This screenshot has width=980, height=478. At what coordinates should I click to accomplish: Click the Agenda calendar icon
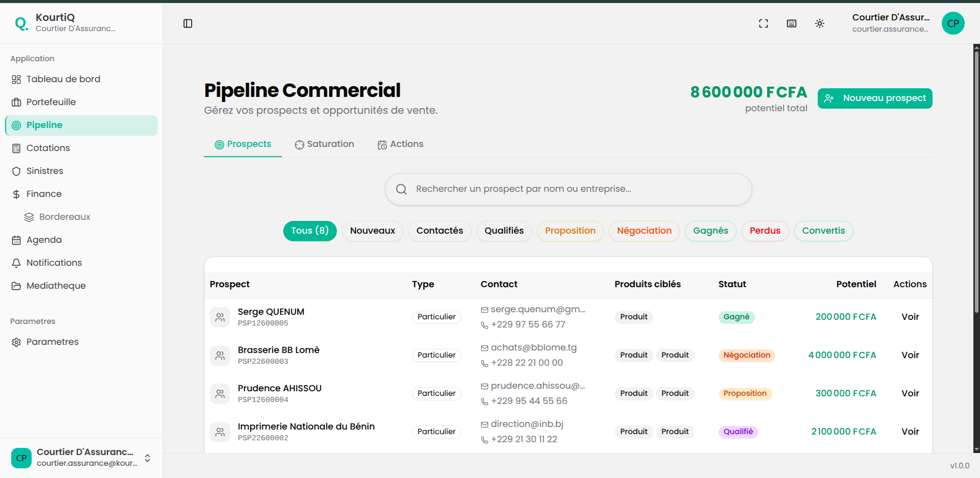click(x=16, y=240)
